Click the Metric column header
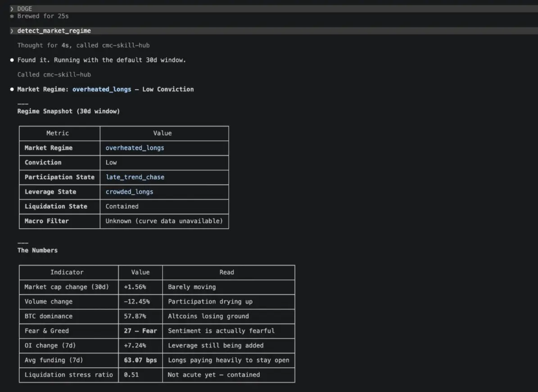Image resolution: width=538 pixels, height=392 pixels. (x=58, y=133)
